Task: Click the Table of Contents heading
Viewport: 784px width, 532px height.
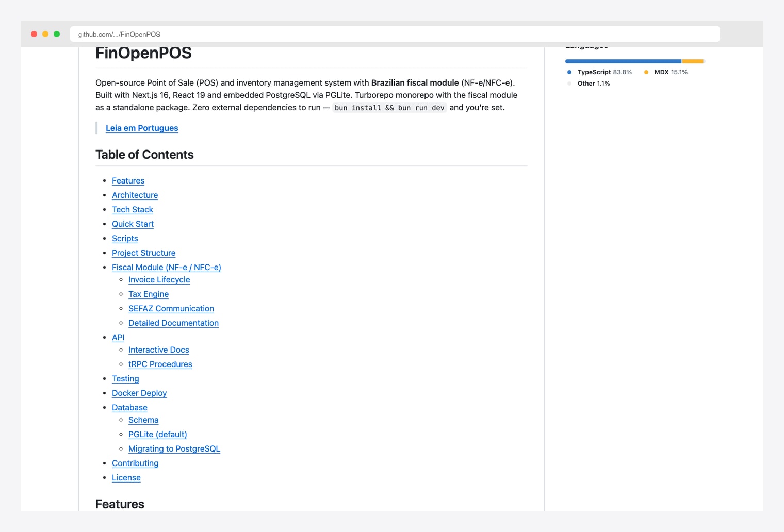Action: pyautogui.click(x=144, y=155)
